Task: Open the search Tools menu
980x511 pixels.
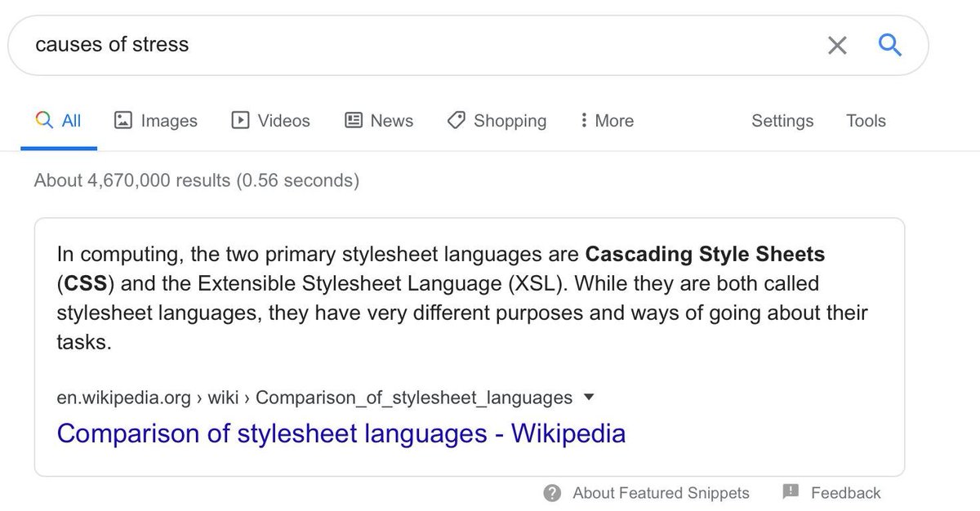Action: pos(866,121)
